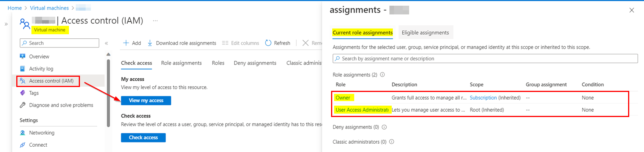Image resolution: width=644 pixels, height=152 pixels.
Task: Open the Overview sidebar icon
Action: point(23,57)
